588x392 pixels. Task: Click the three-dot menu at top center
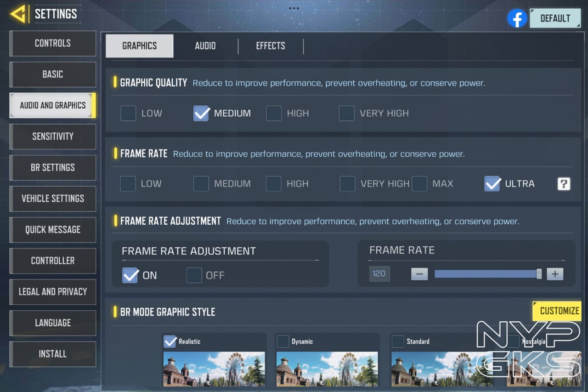(294, 8)
